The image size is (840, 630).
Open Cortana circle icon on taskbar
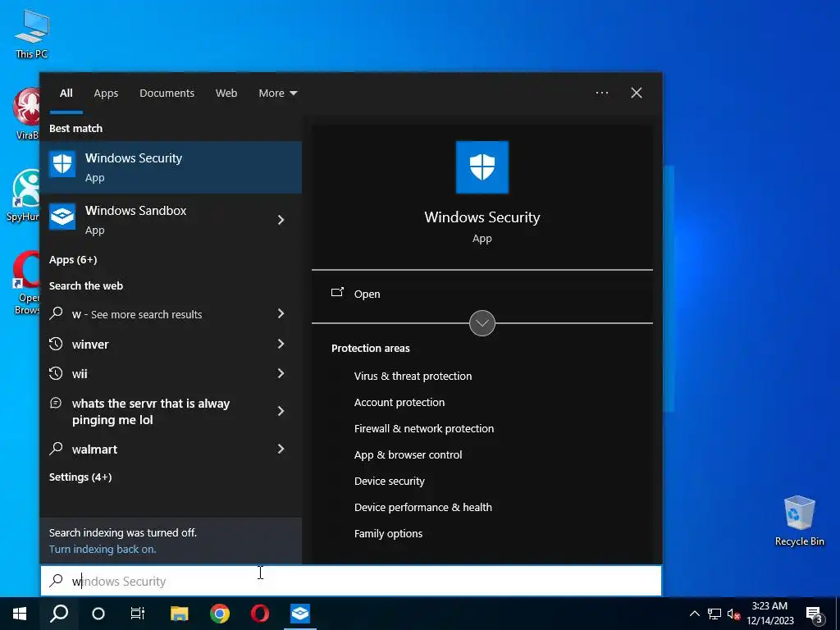[x=98, y=614]
